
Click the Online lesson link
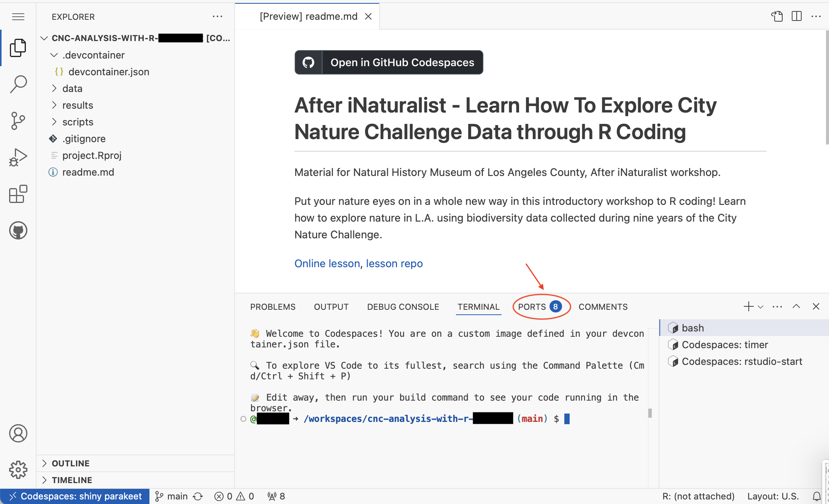(x=327, y=263)
